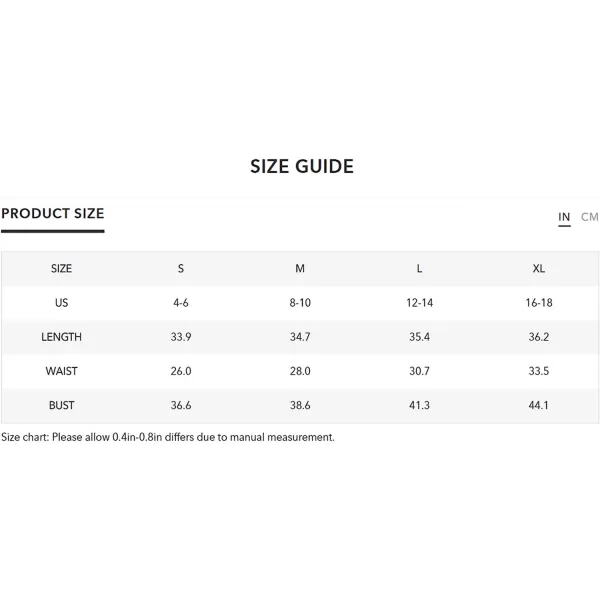Click the SIZE GUIDE heading
Screen dimensions: 600x600
click(x=302, y=166)
